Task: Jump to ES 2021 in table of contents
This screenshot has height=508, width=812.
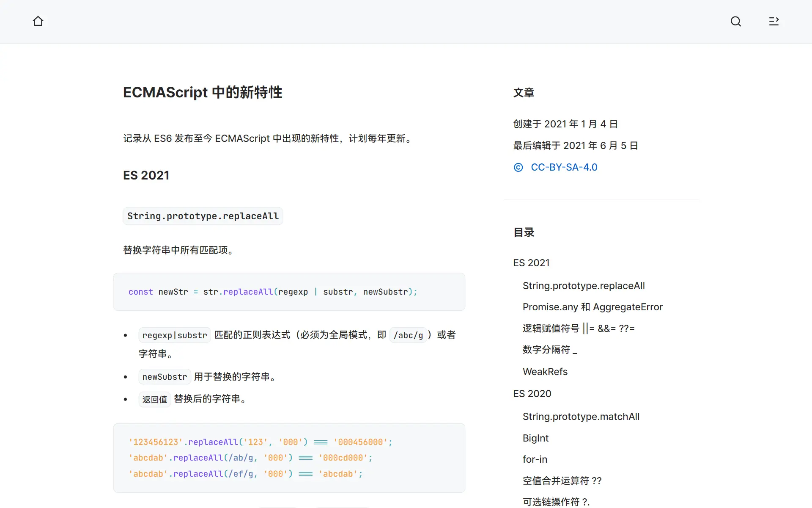Action: pyautogui.click(x=531, y=263)
